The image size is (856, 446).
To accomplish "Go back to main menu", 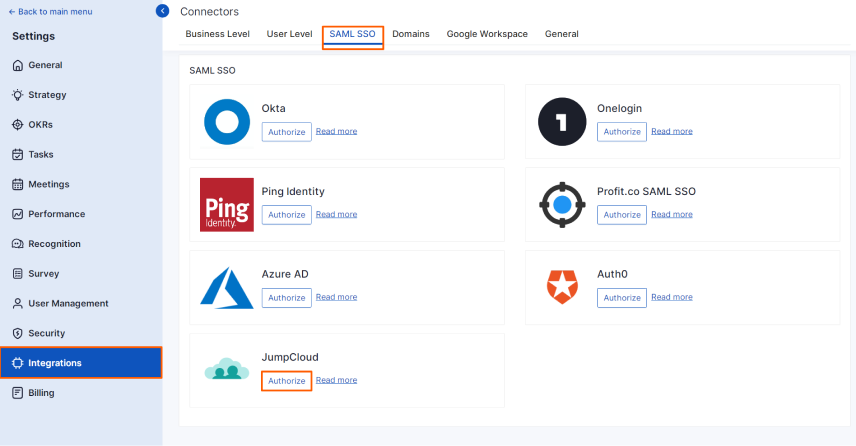I will [x=50, y=11].
